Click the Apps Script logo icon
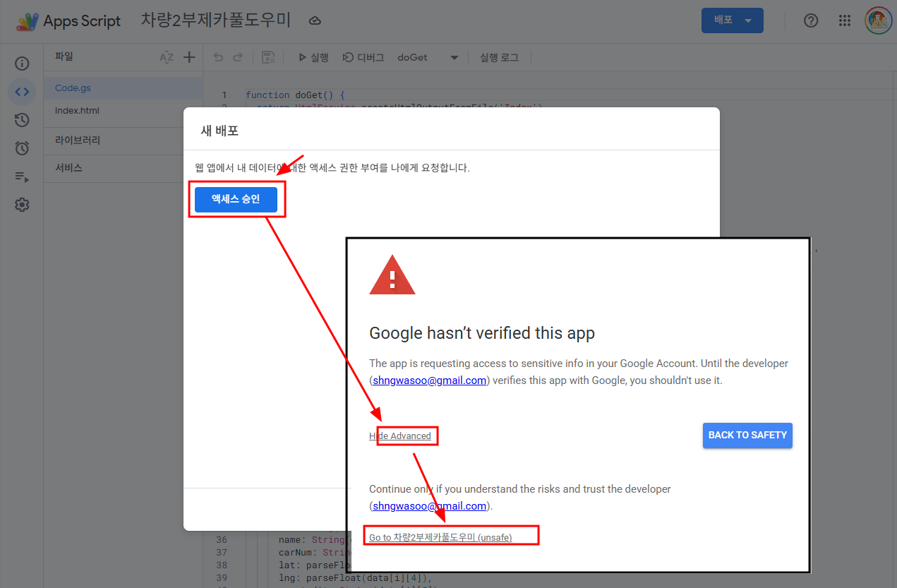The height and width of the screenshot is (588, 897). pos(28,21)
